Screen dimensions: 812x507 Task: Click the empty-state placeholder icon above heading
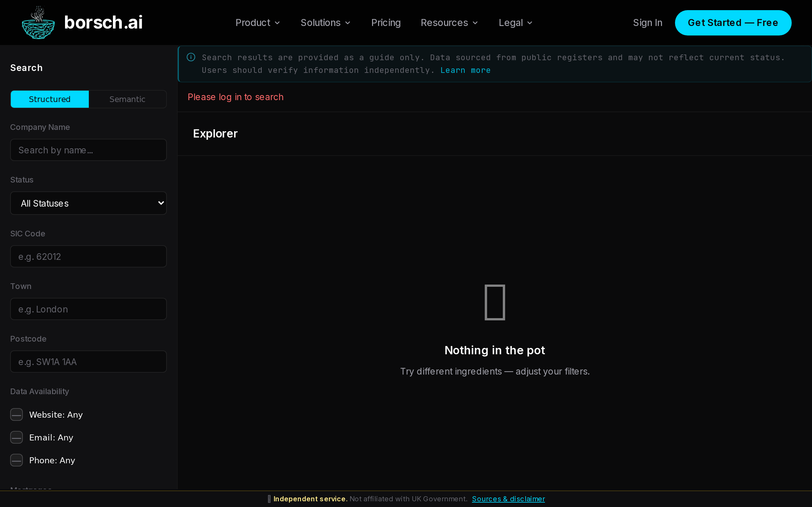pos(494,302)
